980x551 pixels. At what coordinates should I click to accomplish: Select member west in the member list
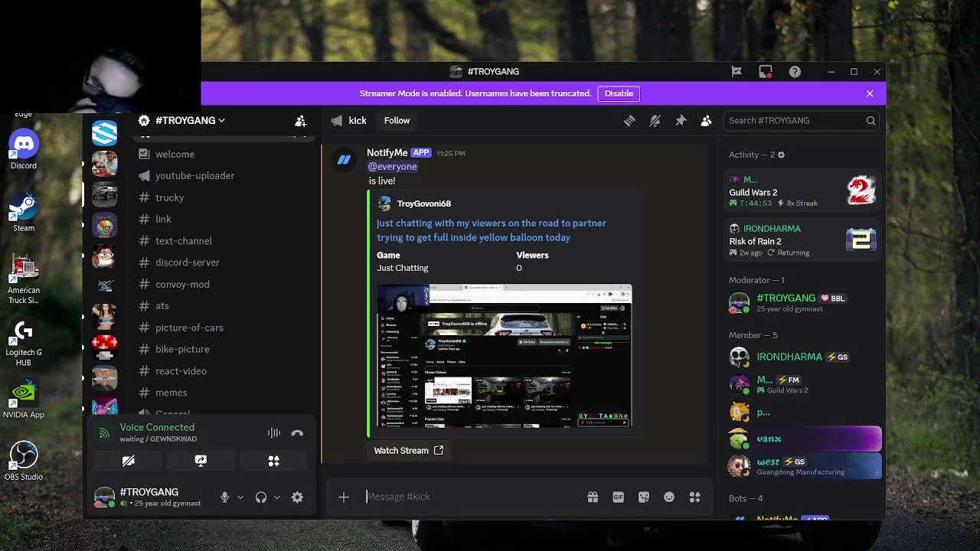[x=802, y=466]
